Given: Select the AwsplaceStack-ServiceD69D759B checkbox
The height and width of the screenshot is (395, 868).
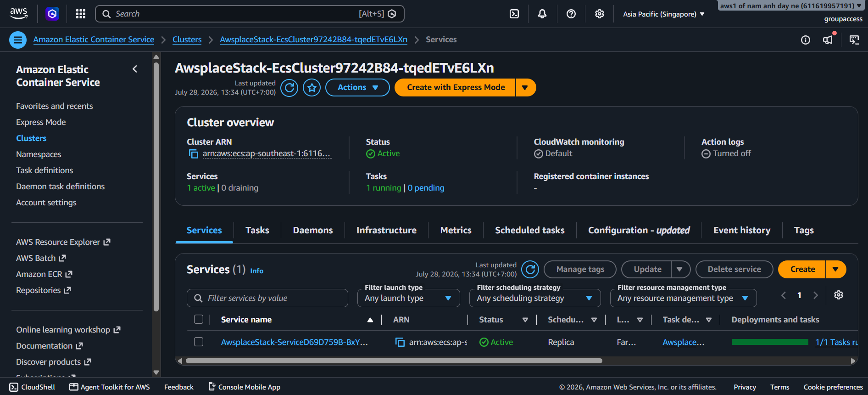Looking at the screenshot, I should pos(199,342).
